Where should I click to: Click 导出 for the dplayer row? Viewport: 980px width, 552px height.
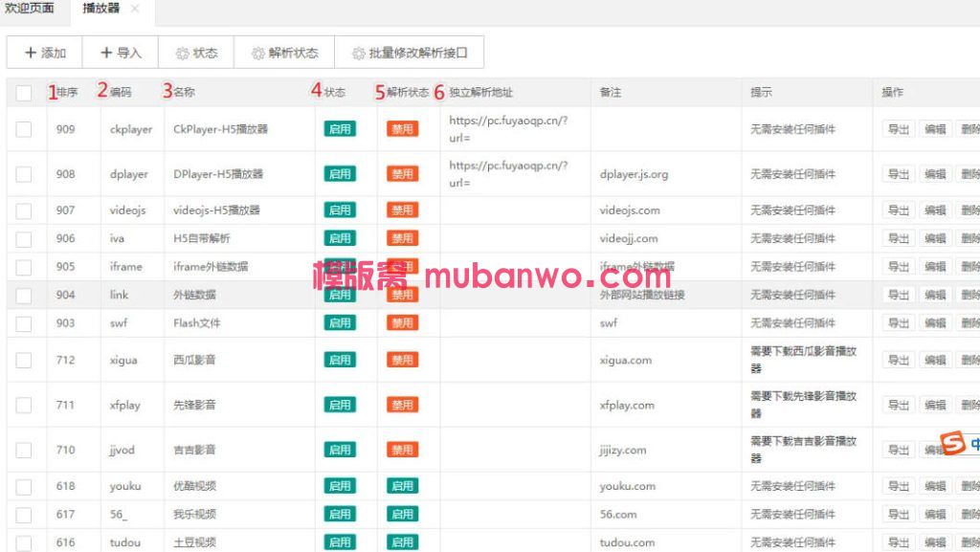[899, 174]
